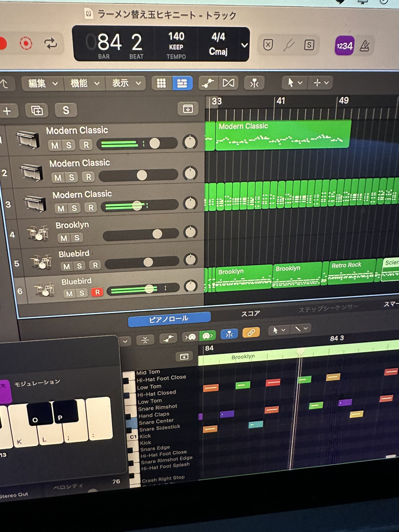
Task: Toggle piano roll Automation icon
Action: point(168,338)
